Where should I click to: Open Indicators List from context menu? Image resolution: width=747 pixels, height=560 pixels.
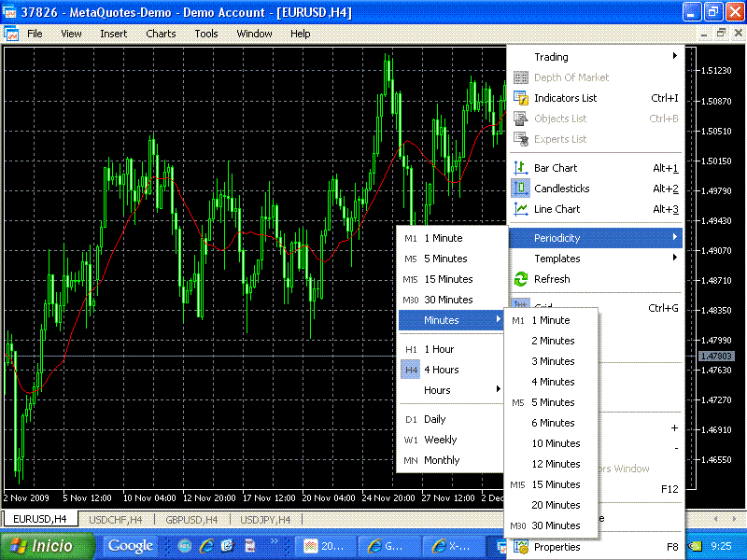[565, 98]
